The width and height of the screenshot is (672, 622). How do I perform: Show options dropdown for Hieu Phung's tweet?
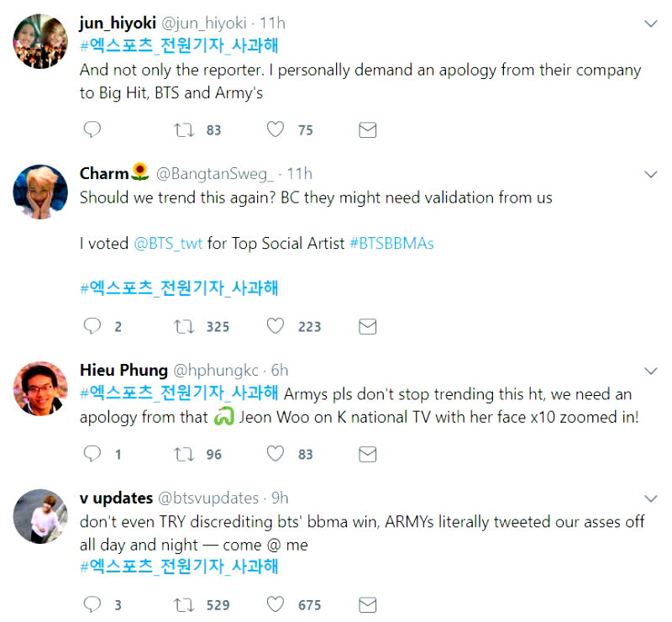[x=650, y=371]
